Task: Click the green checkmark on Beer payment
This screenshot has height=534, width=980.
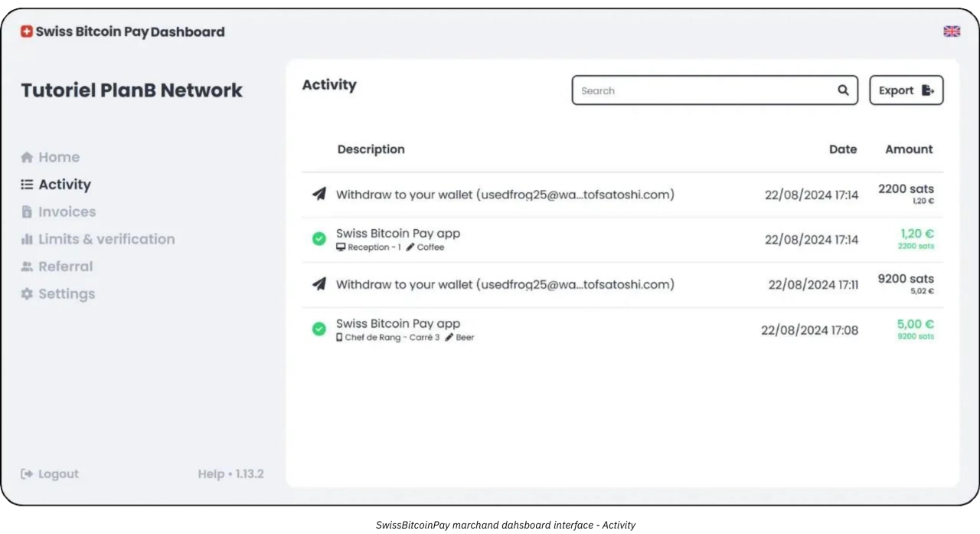Action: click(319, 329)
